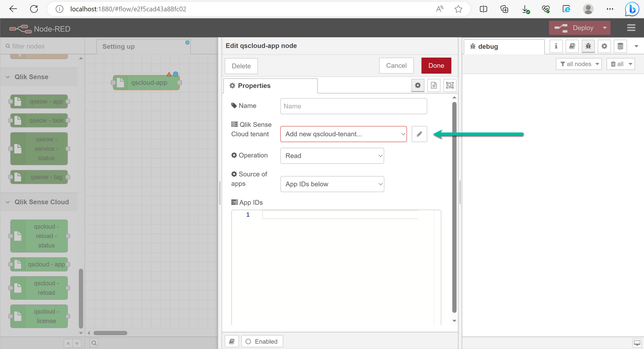Edit qscloud-tenant with pencil button
The width and height of the screenshot is (644, 349).
[419, 134]
